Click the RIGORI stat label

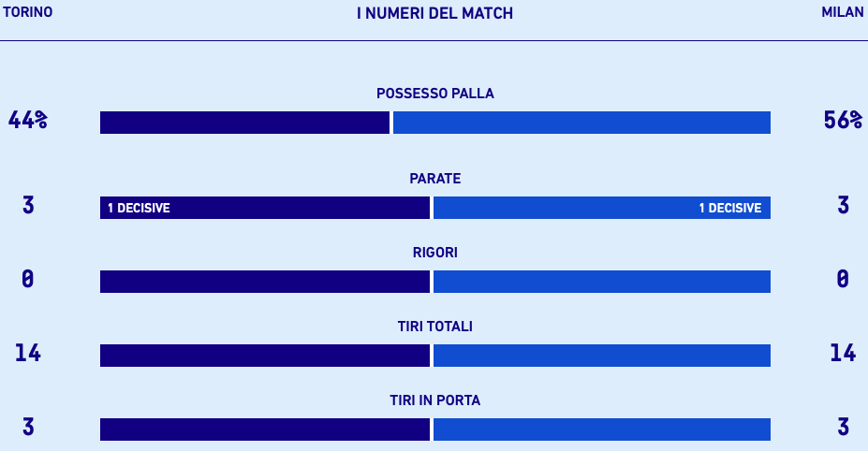(x=434, y=253)
